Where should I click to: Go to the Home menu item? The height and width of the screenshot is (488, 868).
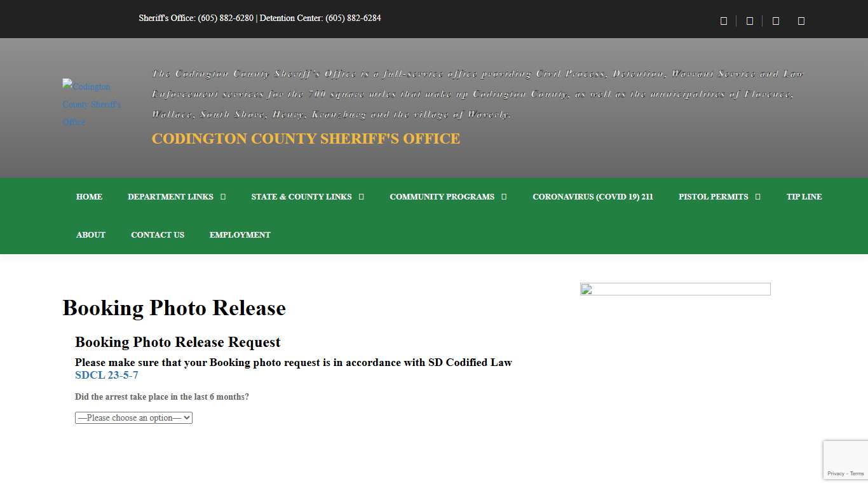coord(89,197)
